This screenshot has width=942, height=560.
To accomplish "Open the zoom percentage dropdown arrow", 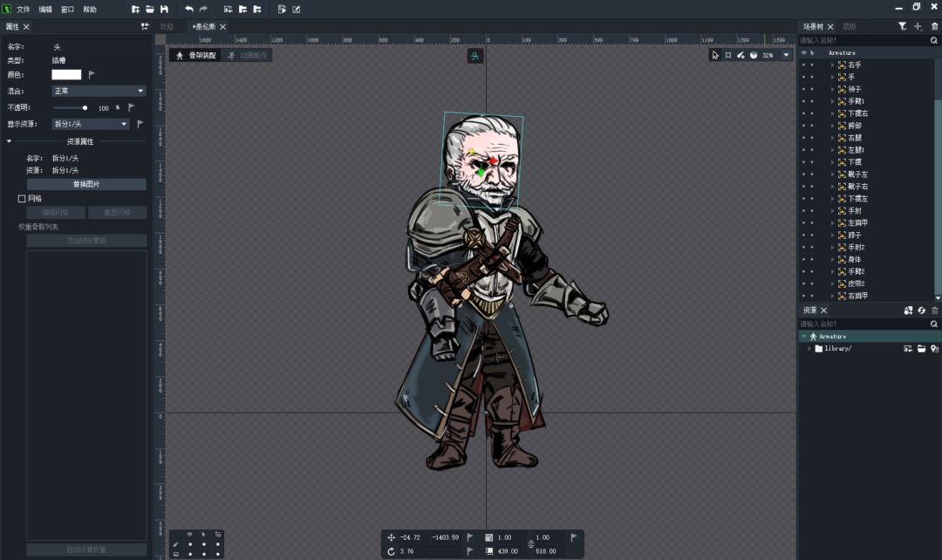I will click(x=786, y=55).
